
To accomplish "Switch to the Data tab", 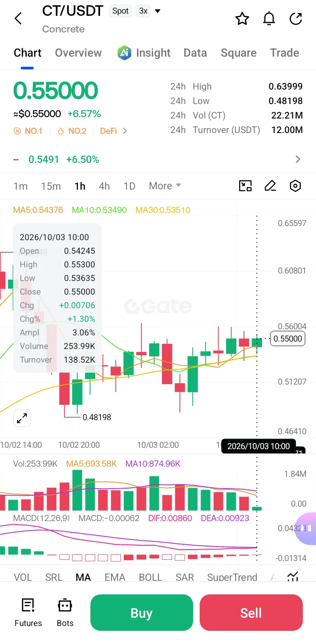I will click(195, 53).
